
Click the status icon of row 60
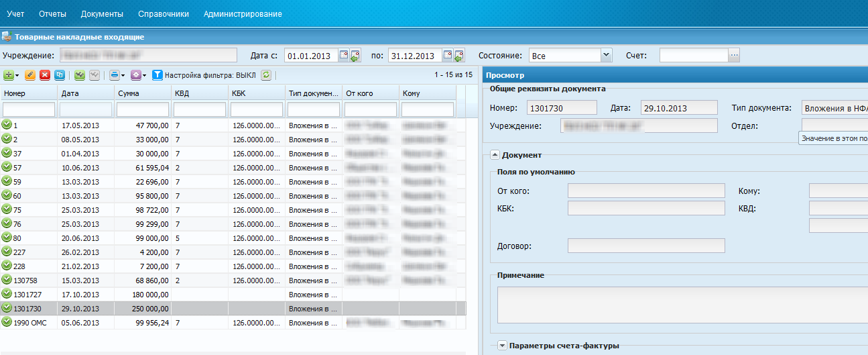pyautogui.click(x=7, y=195)
